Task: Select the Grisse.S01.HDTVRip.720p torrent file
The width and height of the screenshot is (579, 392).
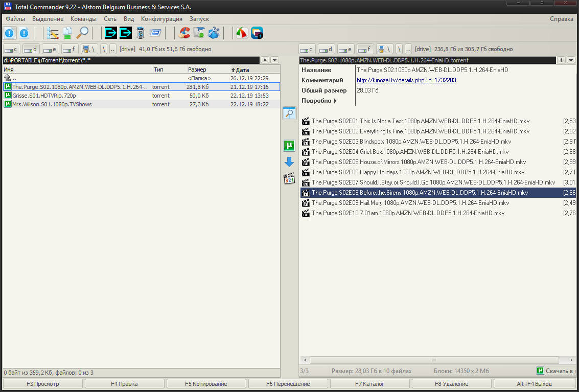Action: click(142, 96)
